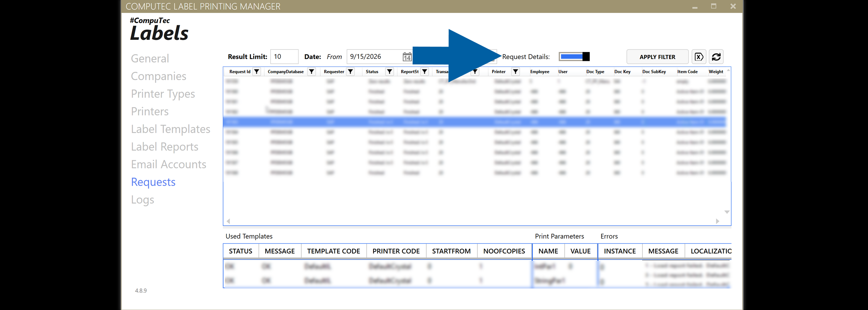This screenshot has width=868, height=310.
Task: Click the NAME header under Print Parameters
Action: pos(548,251)
